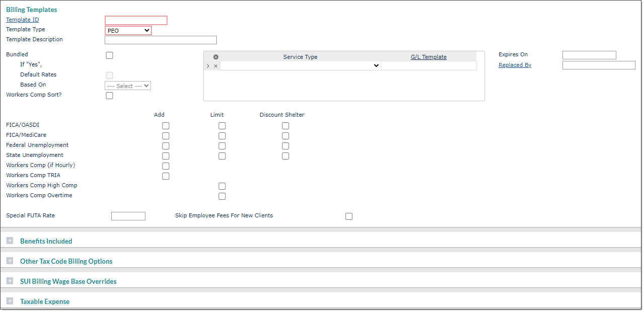Enable the Bundled checkbox

click(x=109, y=55)
